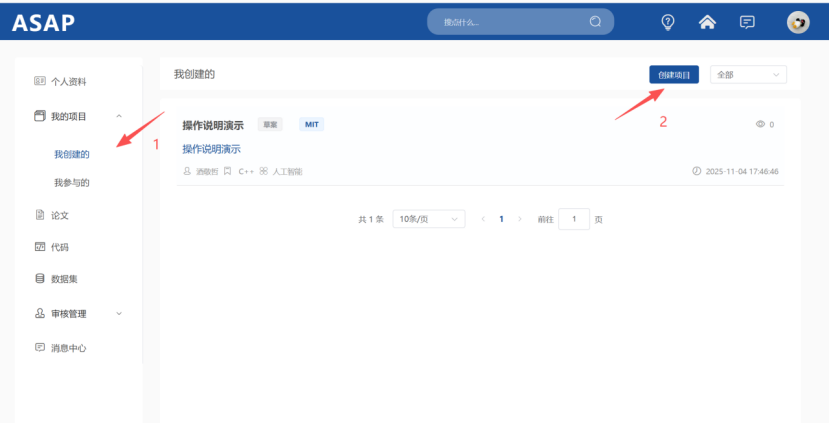Click the 人工智能 category label
The image size is (829, 423).
pyautogui.click(x=287, y=171)
